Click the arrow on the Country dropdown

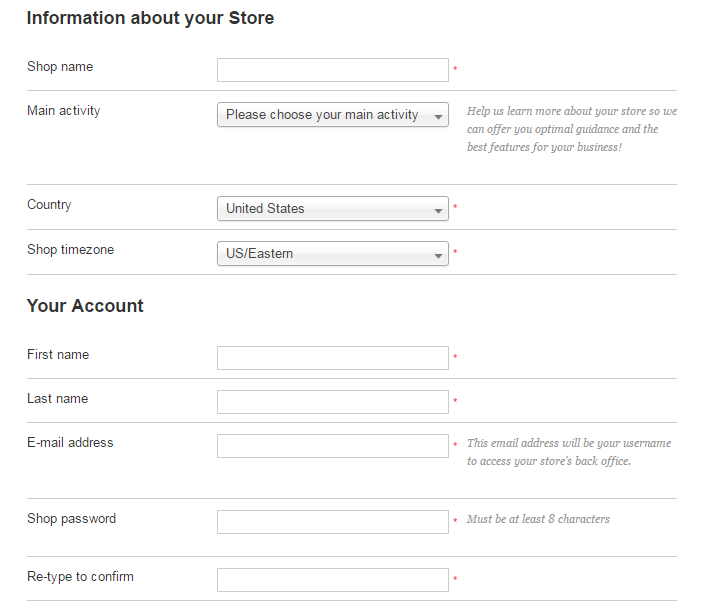[438, 210]
